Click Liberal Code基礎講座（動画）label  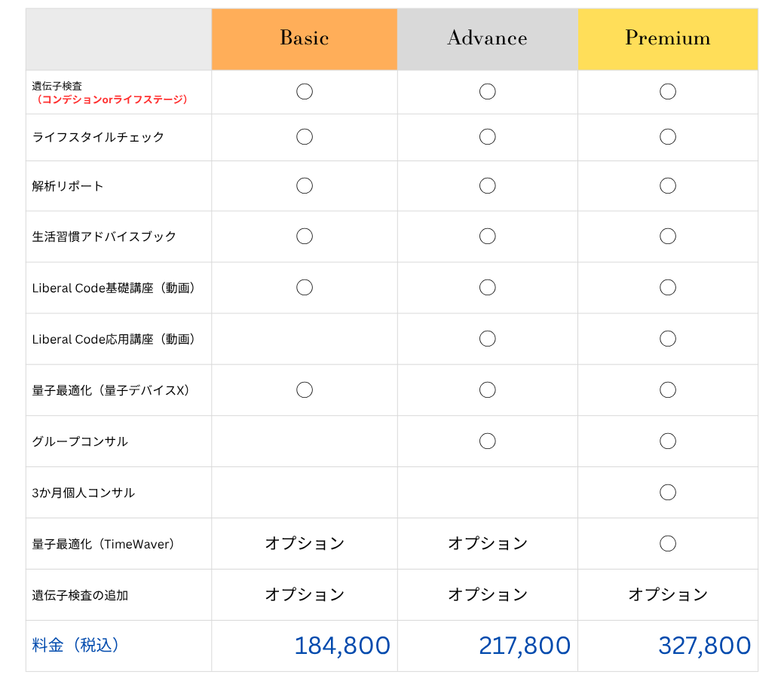[114, 288]
